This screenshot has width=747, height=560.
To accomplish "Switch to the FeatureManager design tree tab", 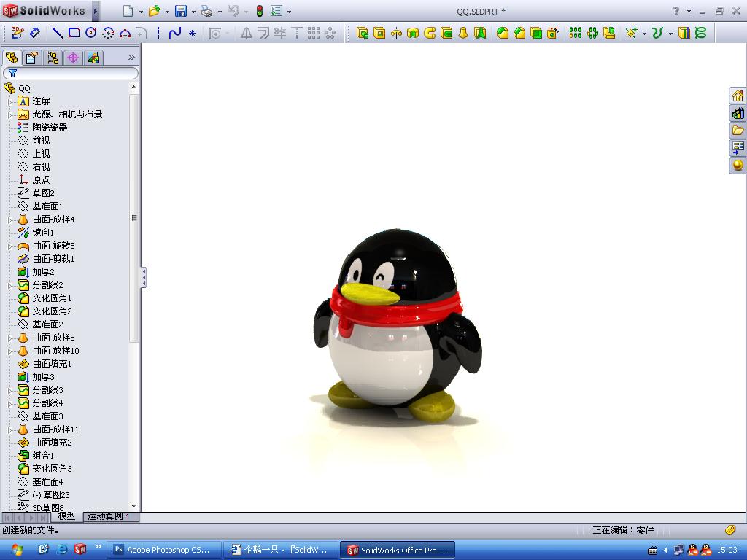I will pos(12,58).
